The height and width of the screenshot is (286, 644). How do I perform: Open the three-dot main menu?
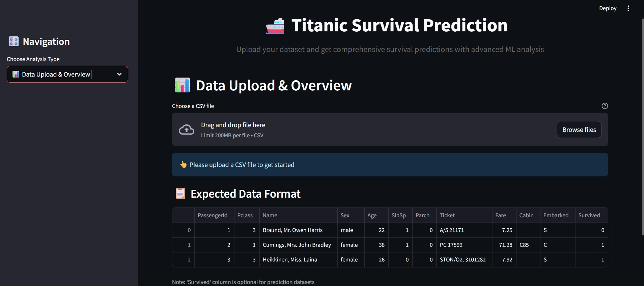(x=628, y=8)
